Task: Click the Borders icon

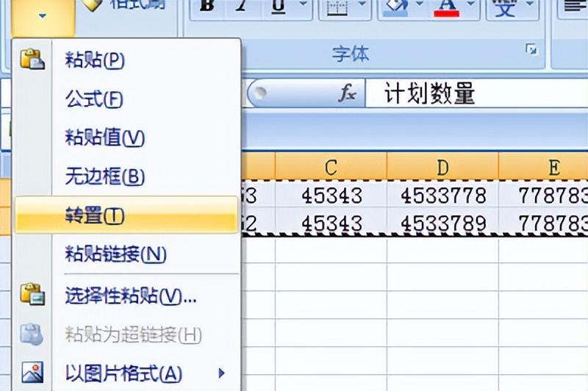Action: click(337, 7)
